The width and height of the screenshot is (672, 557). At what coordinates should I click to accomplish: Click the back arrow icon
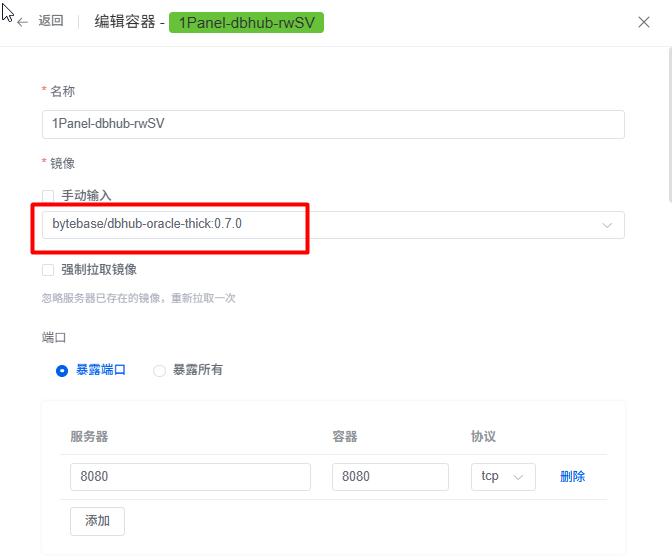22,22
